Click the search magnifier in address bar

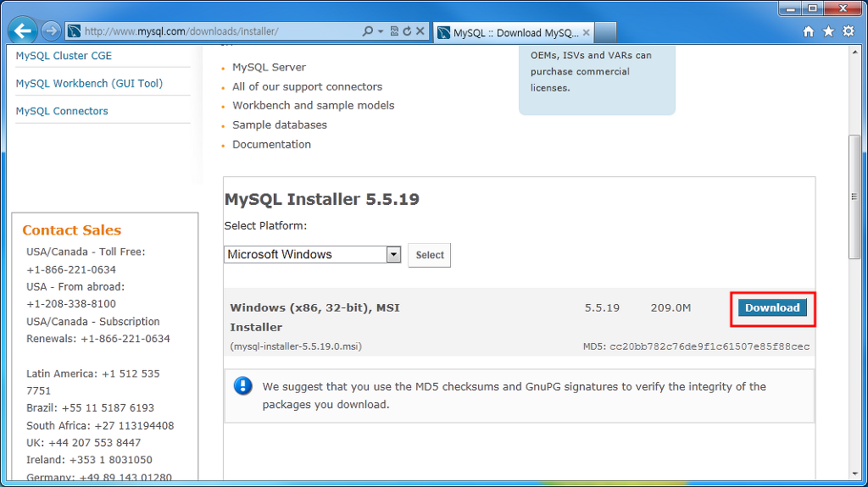pyautogui.click(x=368, y=31)
